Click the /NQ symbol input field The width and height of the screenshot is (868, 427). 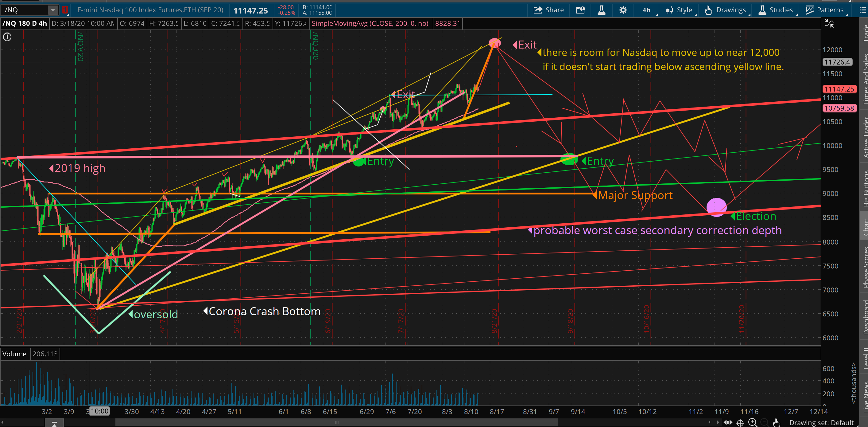[24, 10]
